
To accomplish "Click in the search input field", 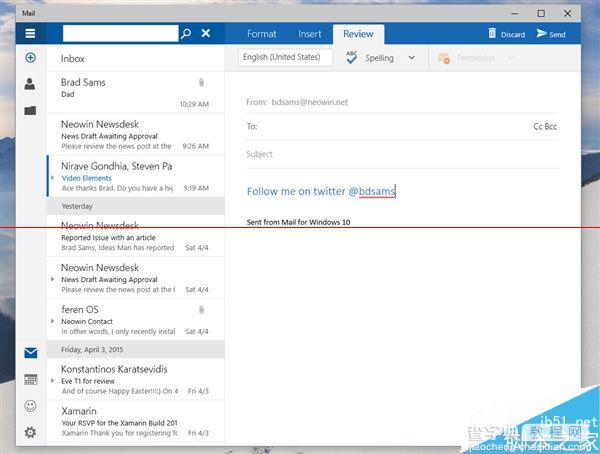I will tap(121, 33).
